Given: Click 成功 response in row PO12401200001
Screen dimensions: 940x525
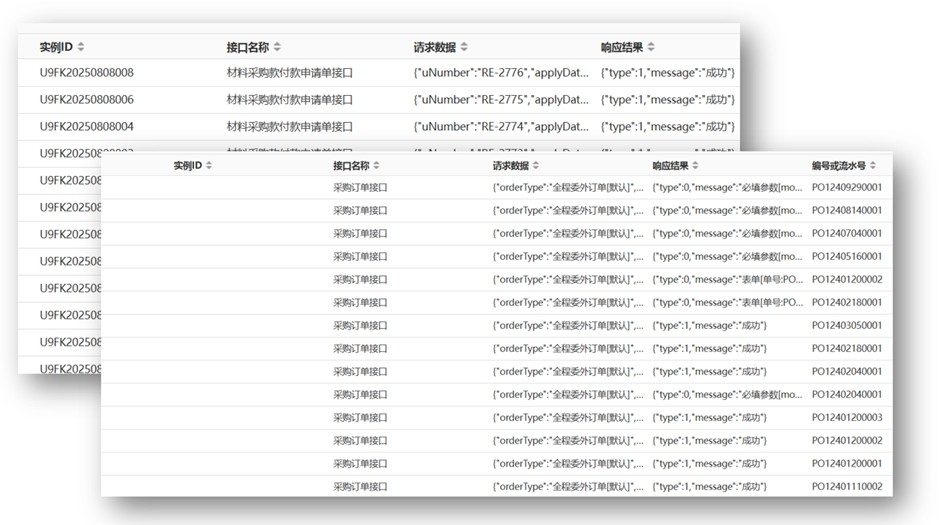Looking at the screenshot, I should tap(710, 463).
